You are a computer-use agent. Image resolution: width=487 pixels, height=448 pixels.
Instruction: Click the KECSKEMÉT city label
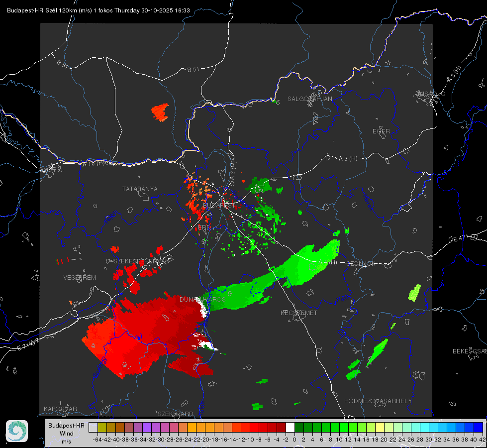tap(299, 313)
